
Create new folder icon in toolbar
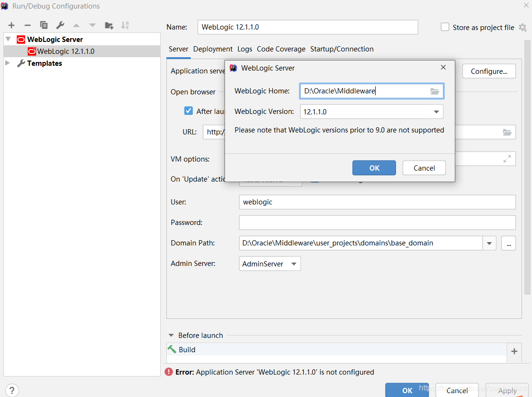coord(109,25)
